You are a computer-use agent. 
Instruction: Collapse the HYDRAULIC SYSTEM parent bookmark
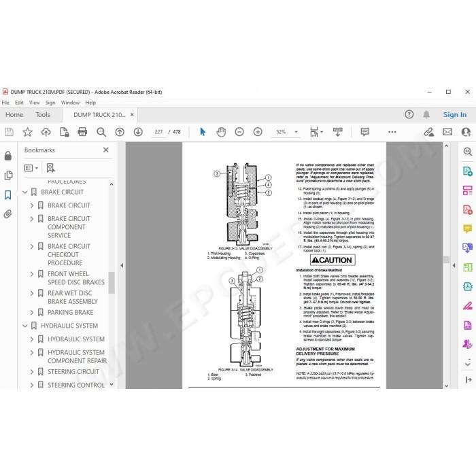[25, 326]
